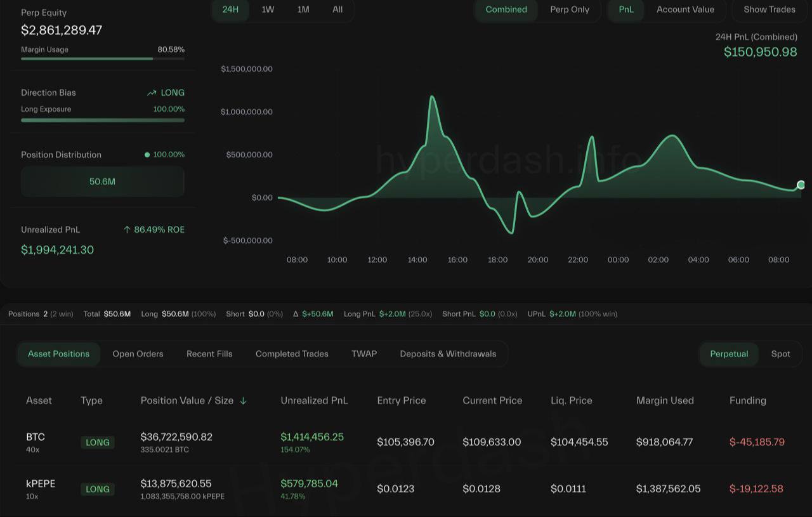Screen dimensions: 812x517
Task: Click the Long Exposure progress bar
Action: (x=103, y=119)
